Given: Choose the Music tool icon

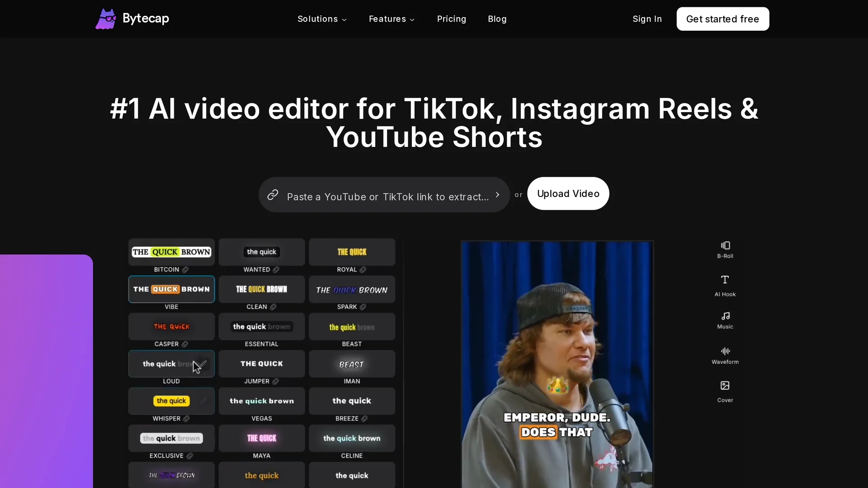Looking at the screenshot, I should pos(725,316).
